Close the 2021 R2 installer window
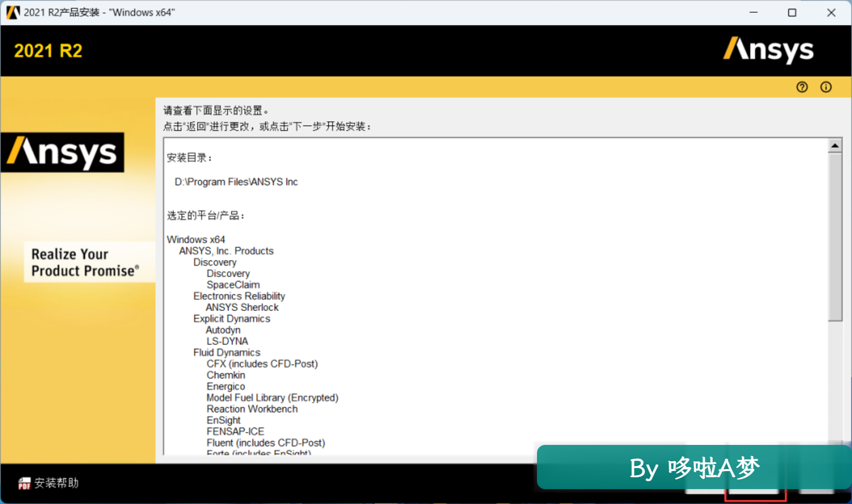This screenshot has height=504, width=852. click(x=831, y=12)
